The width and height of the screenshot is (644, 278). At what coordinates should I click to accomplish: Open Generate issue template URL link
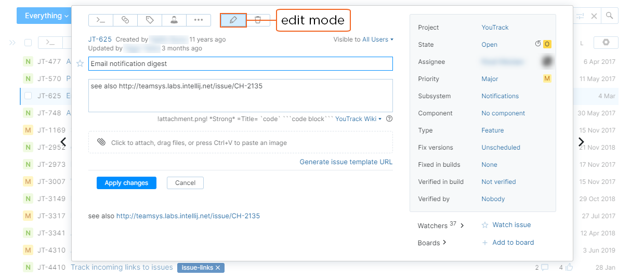(x=346, y=162)
